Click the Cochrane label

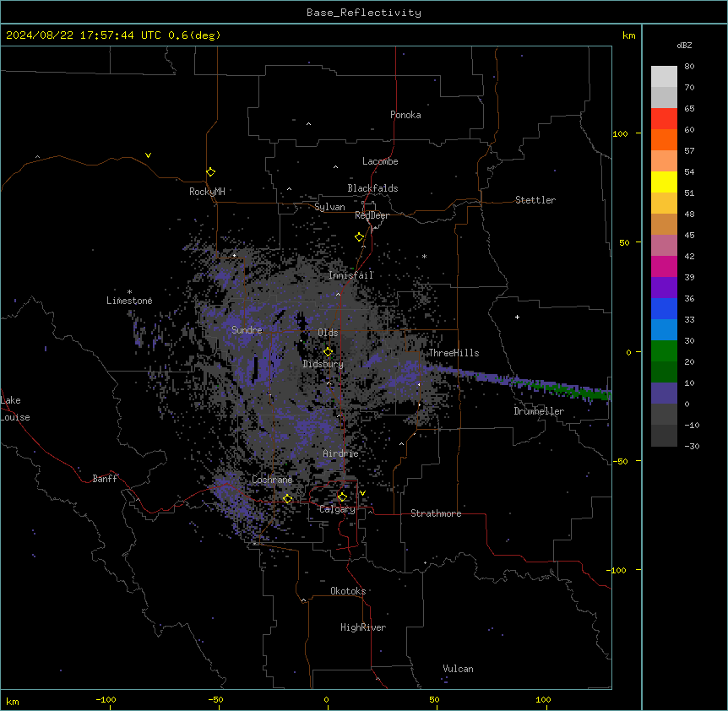[x=272, y=480]
